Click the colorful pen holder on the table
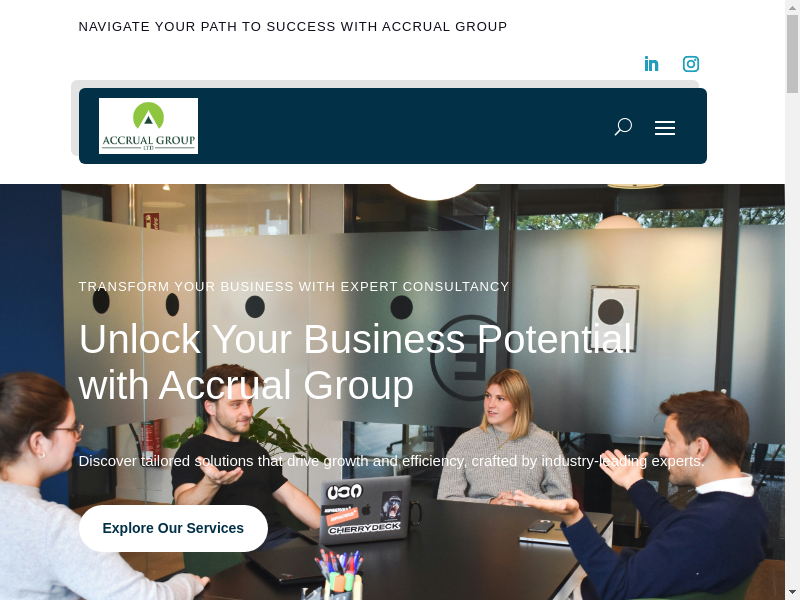800x600 pixels. tap(338, 576)
